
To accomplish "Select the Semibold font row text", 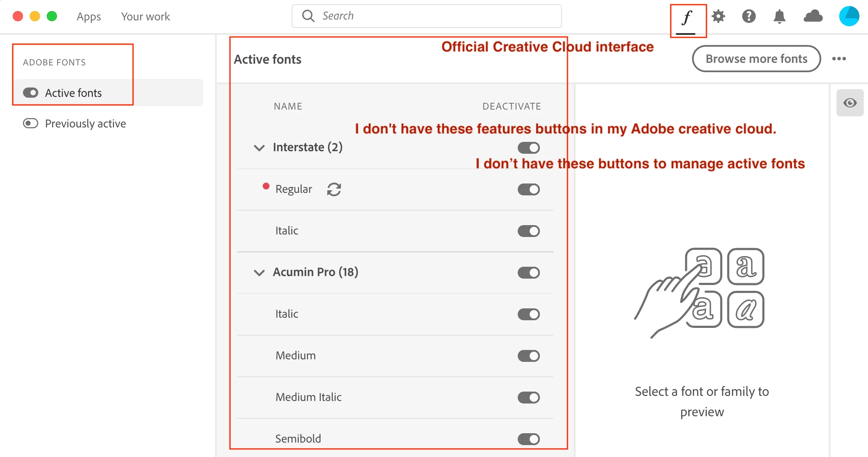I will [x=298, y=439].
